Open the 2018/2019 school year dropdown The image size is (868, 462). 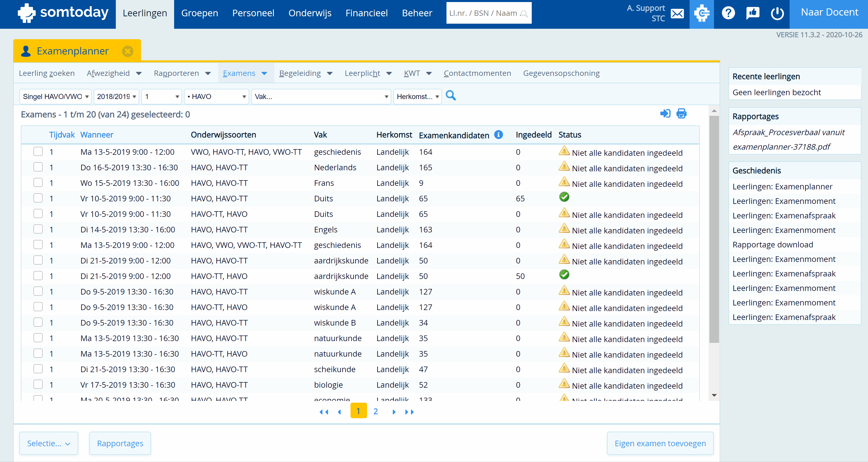click(116, 97)
